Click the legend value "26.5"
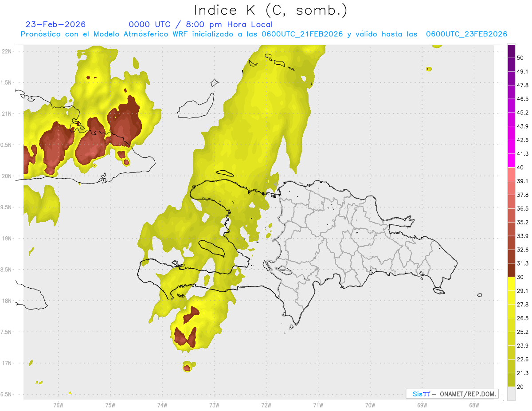 pyautogui.click(x=523, y=319)
